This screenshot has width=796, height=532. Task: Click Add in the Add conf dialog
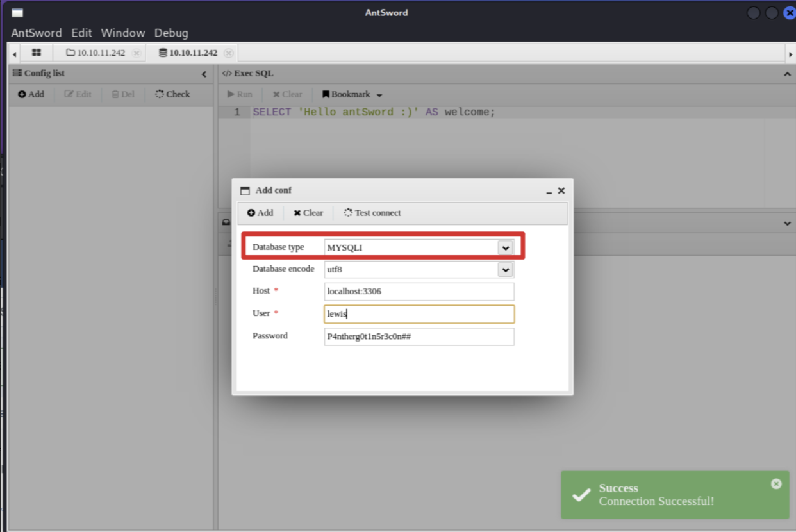click(x=260, y=213)
